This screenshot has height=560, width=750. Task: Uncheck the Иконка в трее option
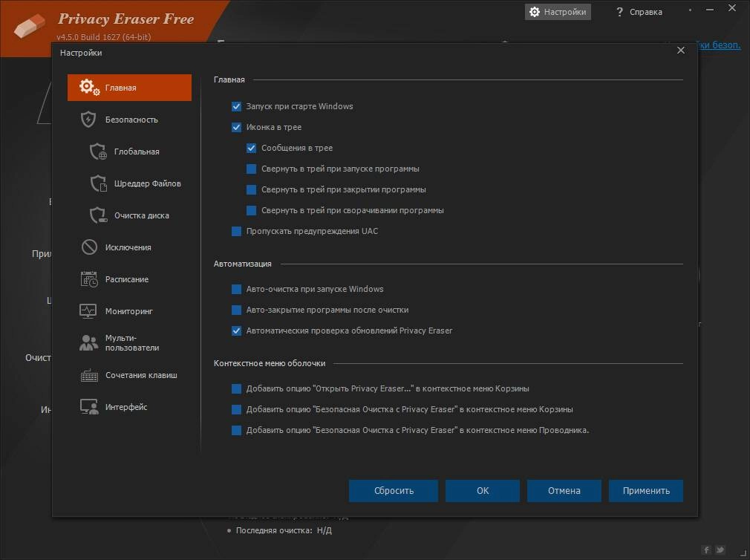tap(236, 127)
